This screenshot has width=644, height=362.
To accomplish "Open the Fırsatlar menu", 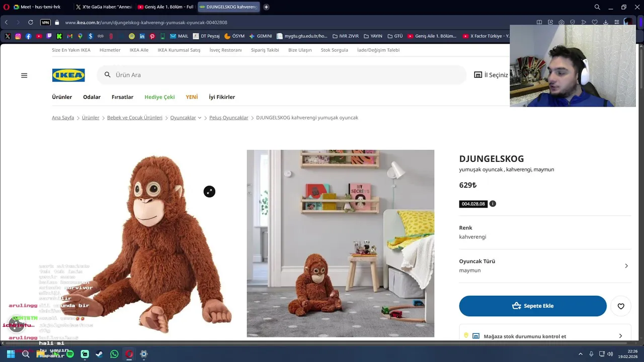I will [x=122, y=97].
